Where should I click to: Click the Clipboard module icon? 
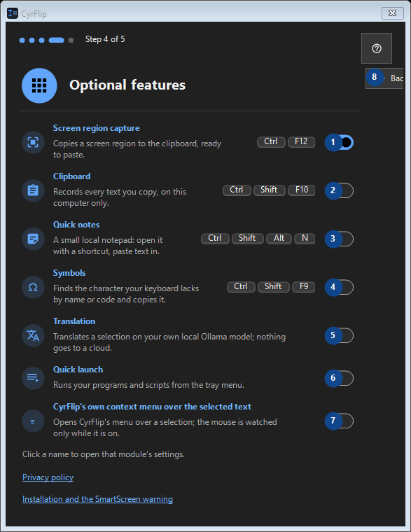(33, 190)
